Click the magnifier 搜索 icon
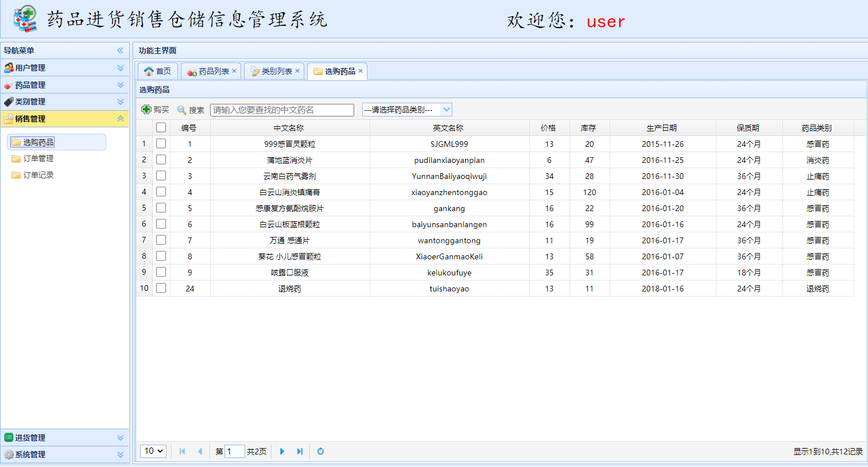The image size is (868, 467). (182, 109)
